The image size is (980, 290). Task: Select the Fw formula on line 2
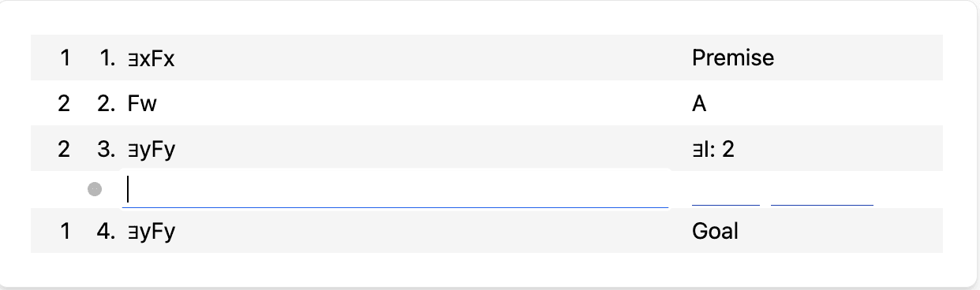point(143,104)
